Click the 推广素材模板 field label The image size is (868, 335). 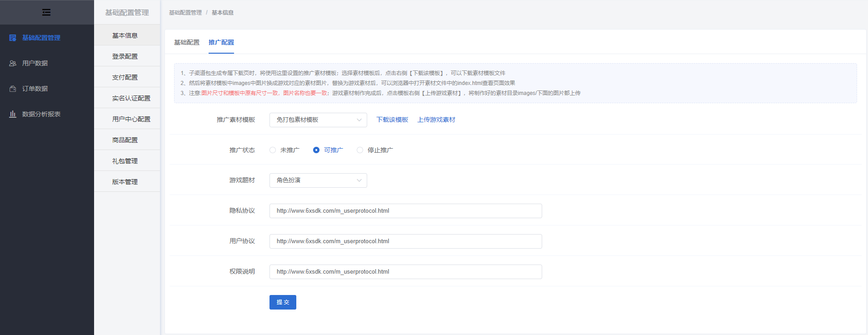[236, 120]
